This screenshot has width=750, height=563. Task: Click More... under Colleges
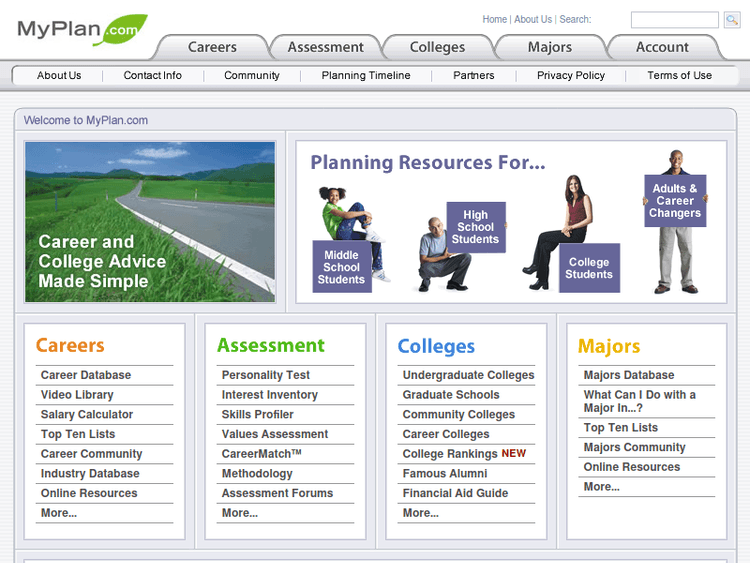(420, 513)
